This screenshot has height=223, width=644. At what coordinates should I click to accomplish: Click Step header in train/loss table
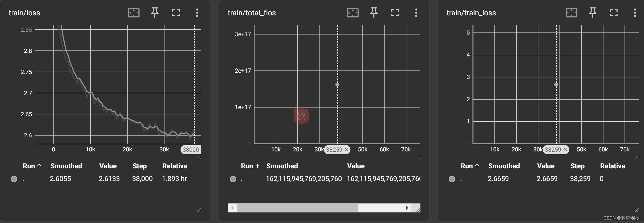click(140, 166)
